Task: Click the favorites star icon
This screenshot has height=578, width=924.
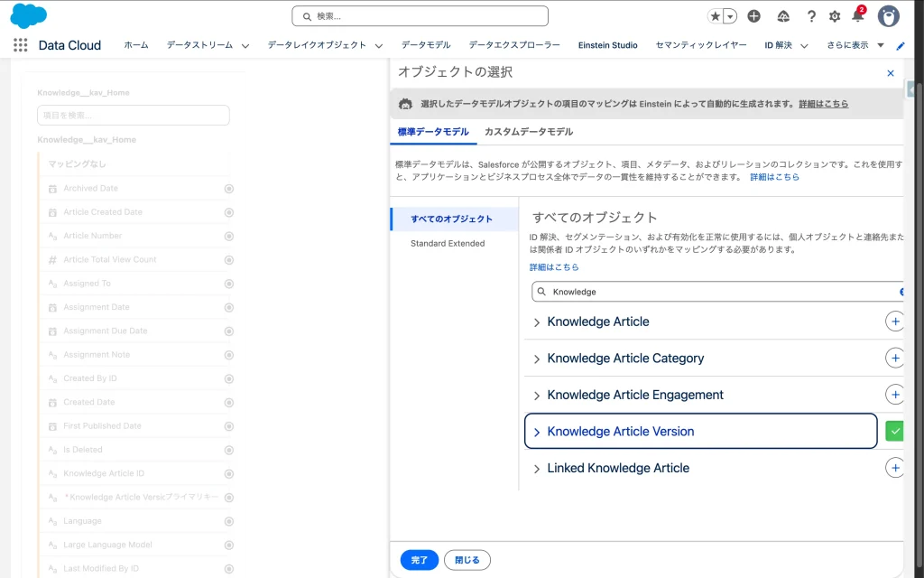Action: coord(716,16)
